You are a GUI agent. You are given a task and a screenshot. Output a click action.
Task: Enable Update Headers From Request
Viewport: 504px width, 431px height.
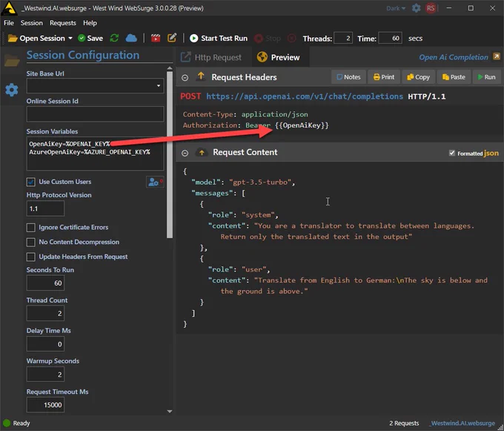[31, 257]
